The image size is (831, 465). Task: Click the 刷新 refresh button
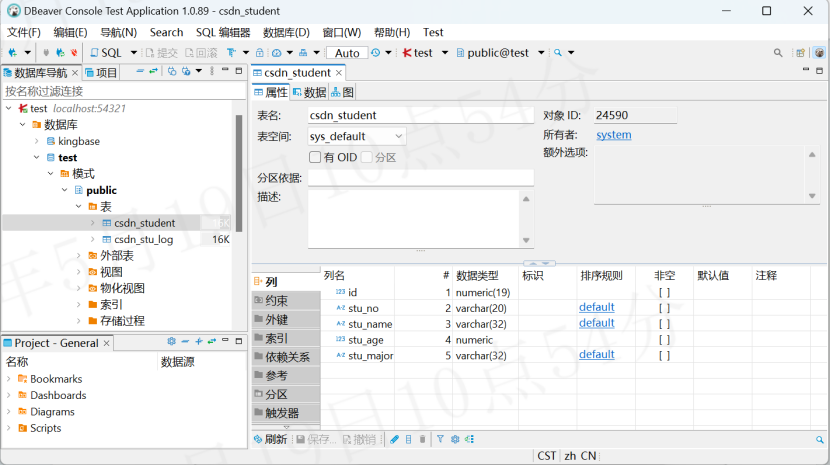(270, 439)
